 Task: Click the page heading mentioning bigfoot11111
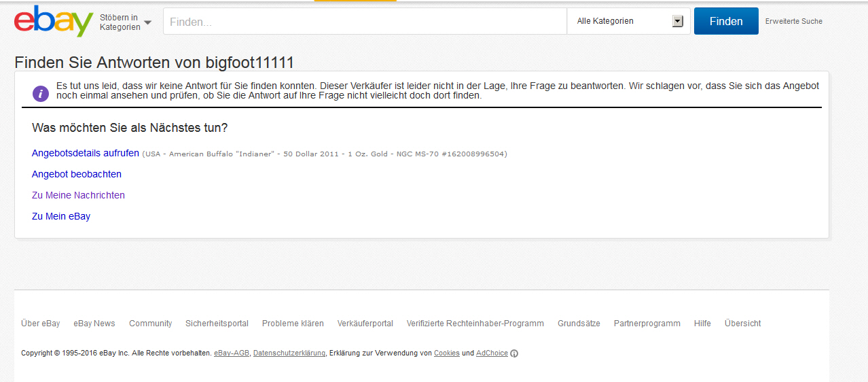tap(154, 63)
